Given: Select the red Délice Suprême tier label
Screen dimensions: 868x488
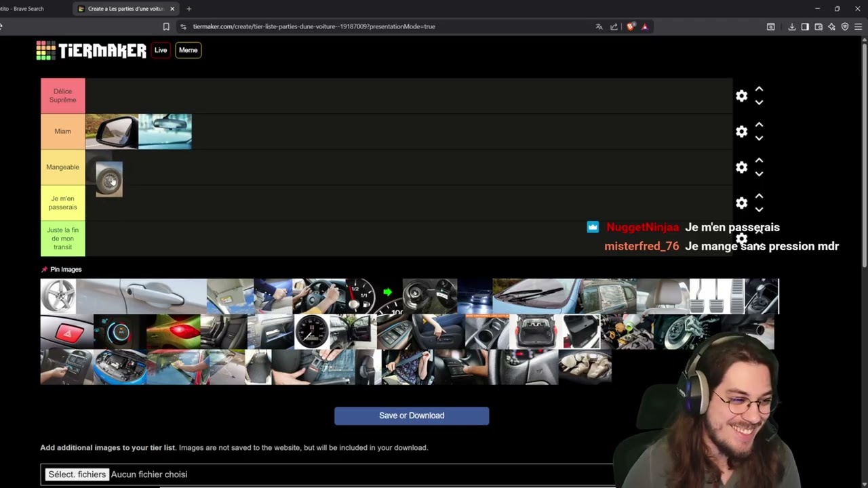Looking at the screenshot, I should [x=62, y=96].
